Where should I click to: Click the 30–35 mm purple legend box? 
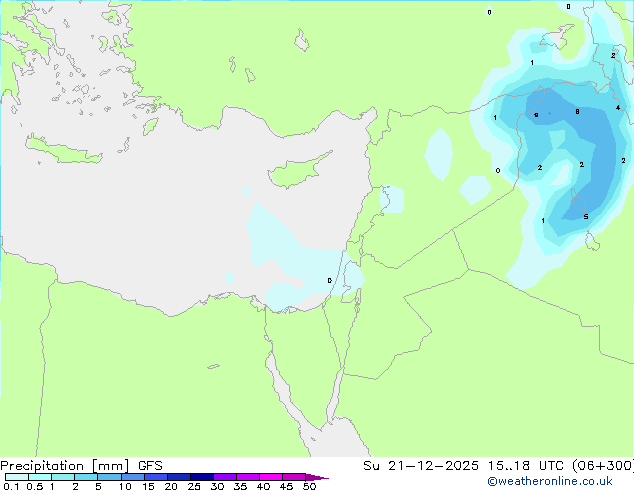click(224, 477)
